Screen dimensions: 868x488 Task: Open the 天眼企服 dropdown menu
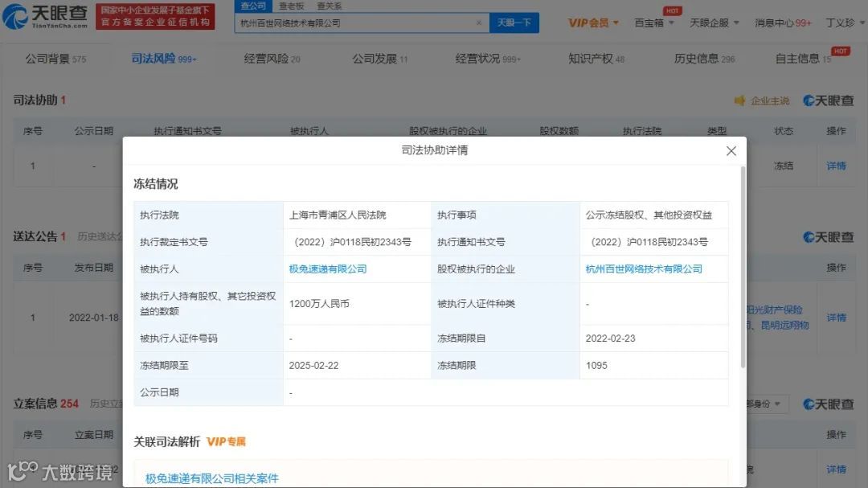click(x=714, y=23)
